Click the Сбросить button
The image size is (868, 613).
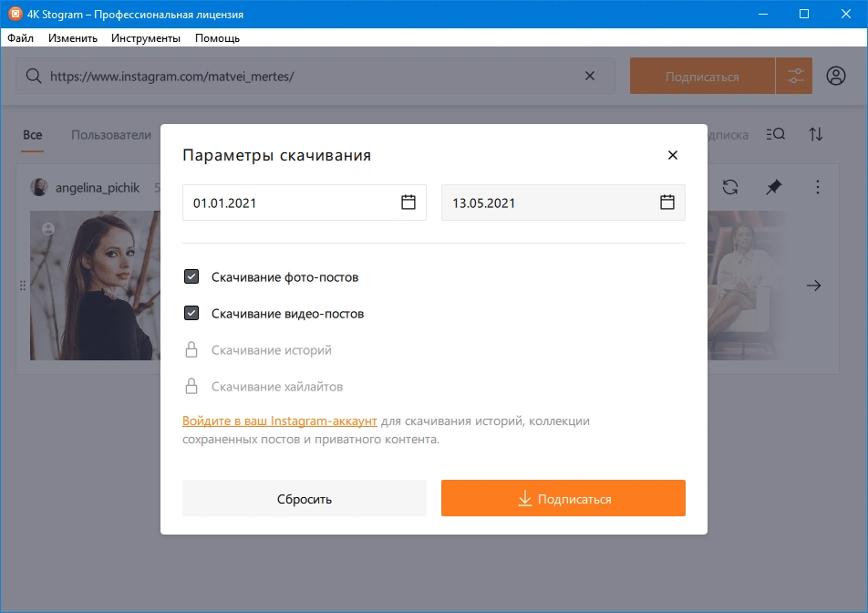(x=305, y=498)
